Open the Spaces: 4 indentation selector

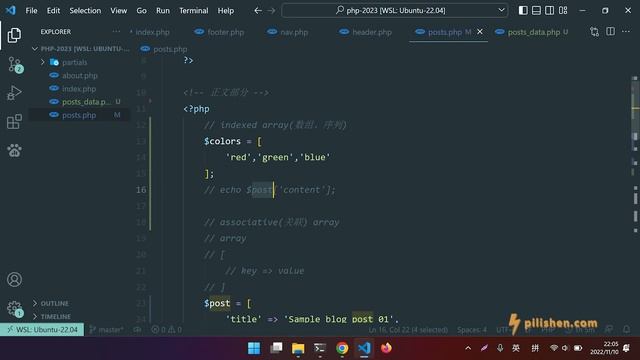tap(472, 329)
